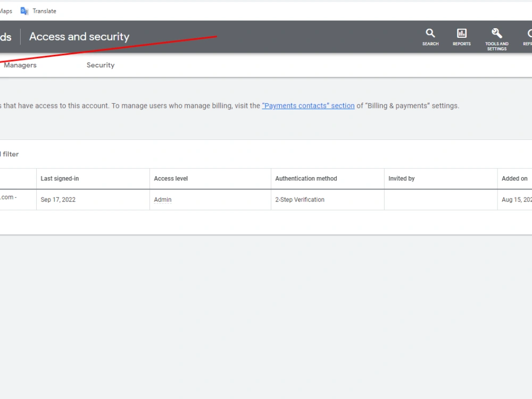Click the Access and security page title
Image resolution: width=532 pixels, height=399 pixels.
click(x=79, y=36)
